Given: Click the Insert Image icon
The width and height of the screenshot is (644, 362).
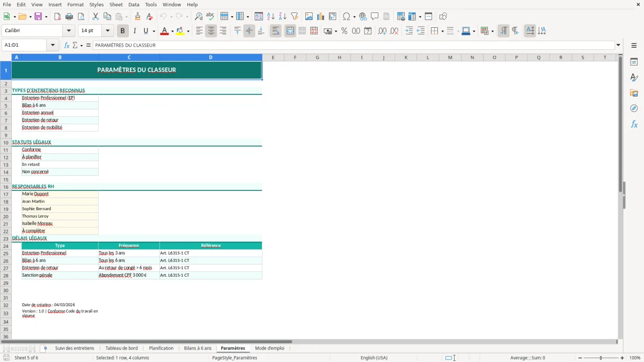Looking at the screenshot, I should [x=309, y=17].
